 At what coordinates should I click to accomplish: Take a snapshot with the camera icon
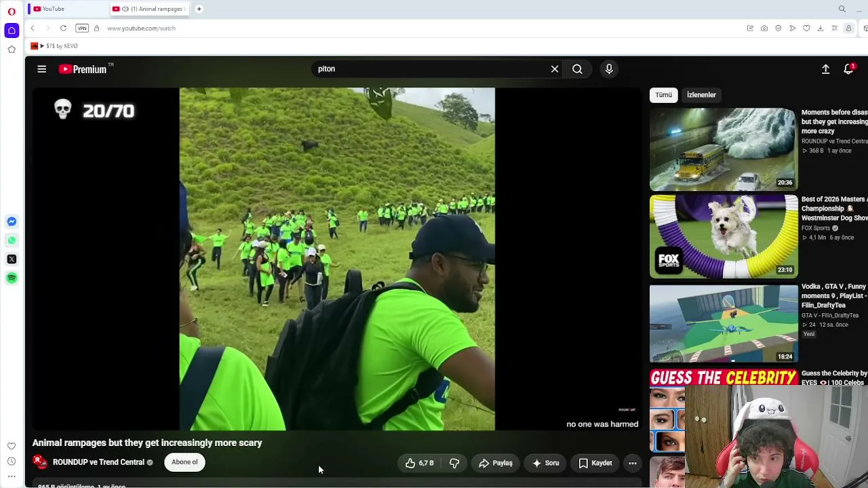pyautogui.click(x=764, y=28)
